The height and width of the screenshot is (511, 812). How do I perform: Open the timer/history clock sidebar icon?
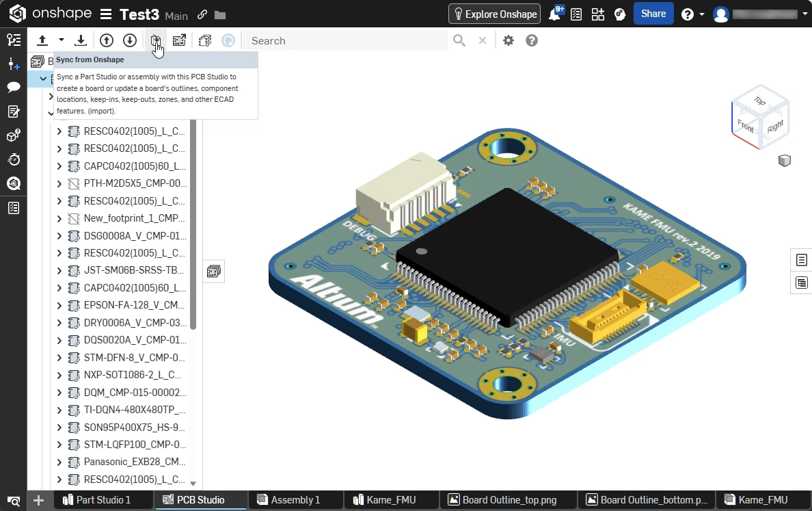[14, 159]
